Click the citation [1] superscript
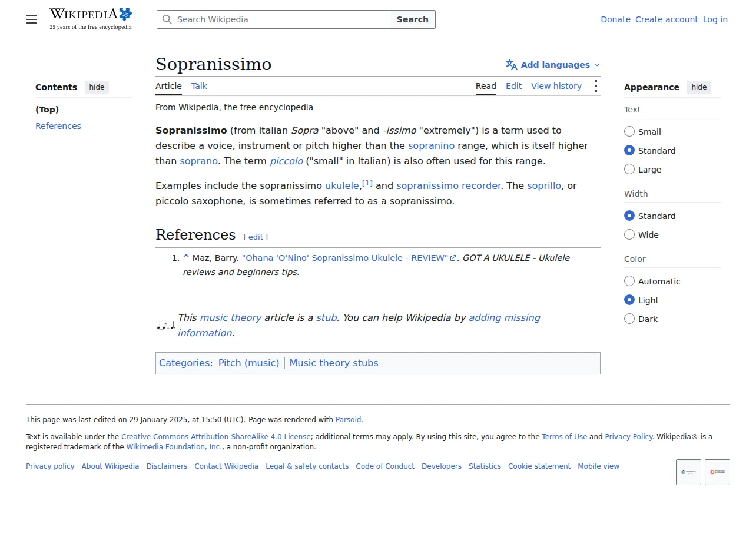 click(x=367, y=183)
